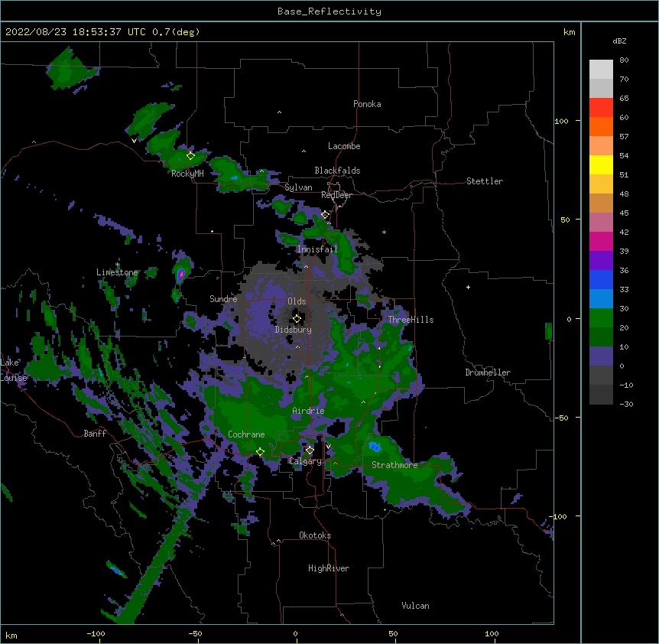This screenshot has width=659, height=644.
Task: Click the yellow diamond marker near RedDeer
Action: (325, 215)
